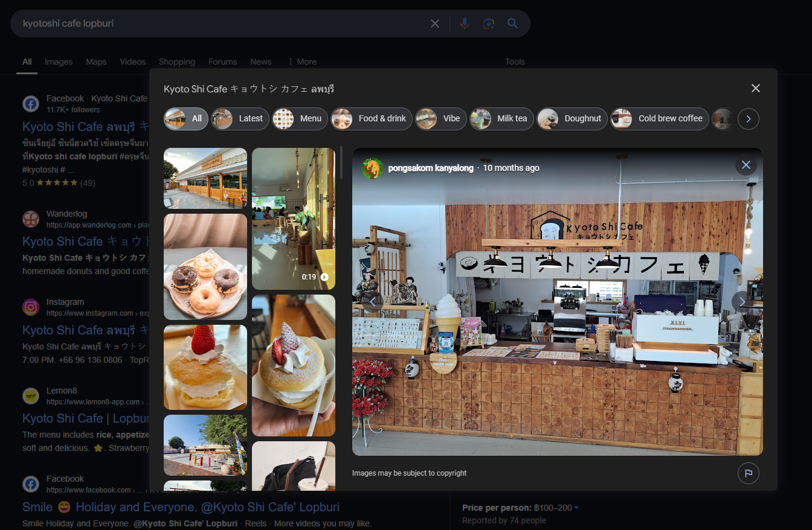The width and height of the screenshot is (812, 530).
Task: Click the magnifying glass search icon
Action: (x=512, y=24)
